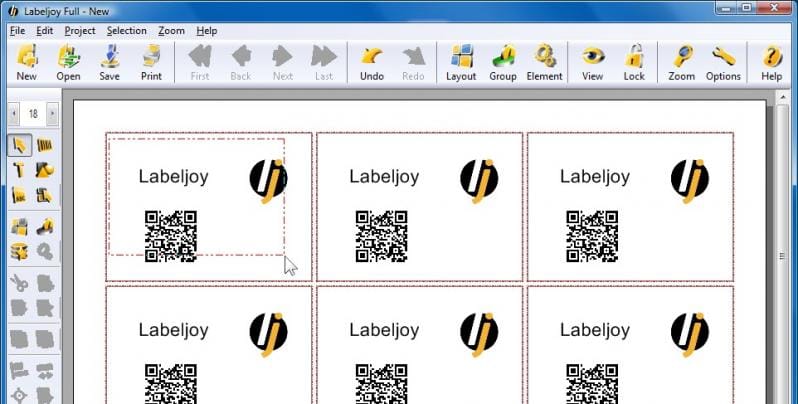The width and height of the screenshot is (798, 404).
Task: Click the Group icon in the top toolbar
Action: [x=503, y=62]
